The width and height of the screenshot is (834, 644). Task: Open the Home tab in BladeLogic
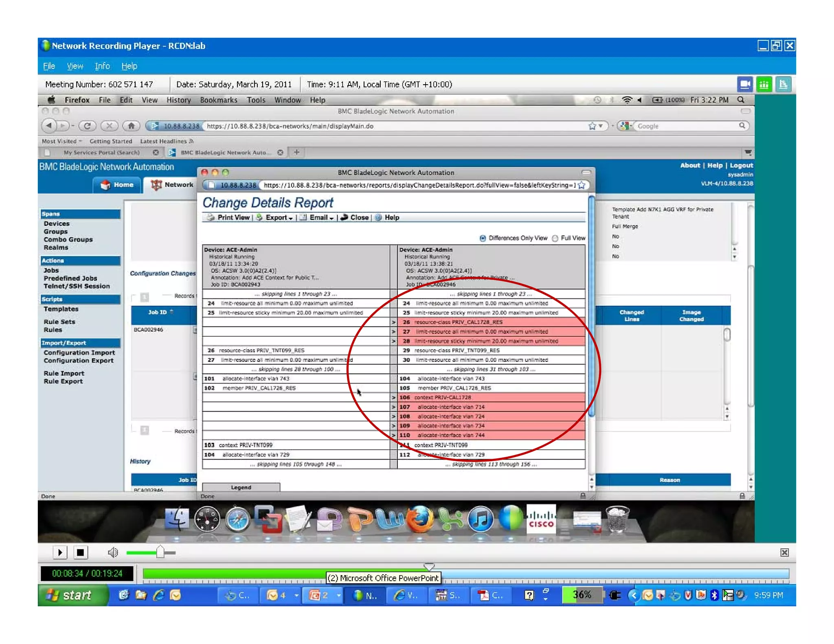pyautogui.click(x=117, y=185)
